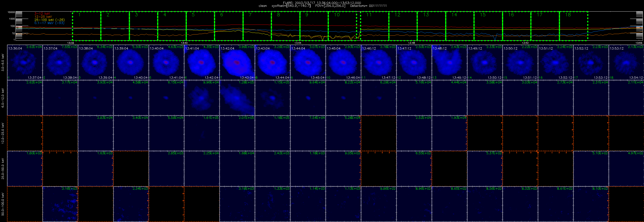Image resolution: width=644 pixels, height=222 pixels.
Task: Click the orange '12-25 keV' legend label
Action: pos(43,17)
